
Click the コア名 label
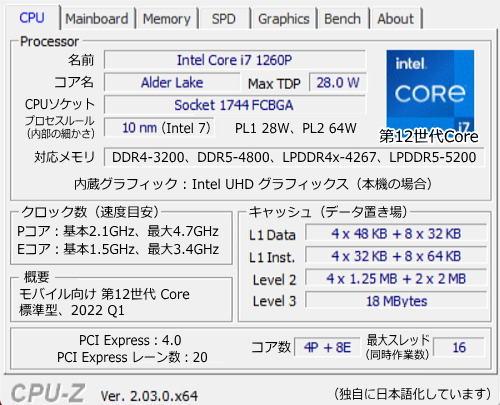(74, 82)
